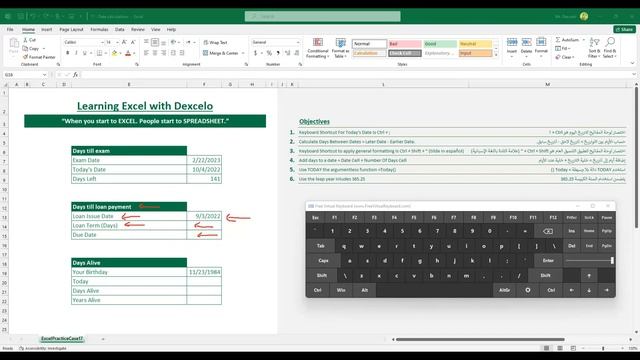Increase indent icon

[x=182, y=53]
